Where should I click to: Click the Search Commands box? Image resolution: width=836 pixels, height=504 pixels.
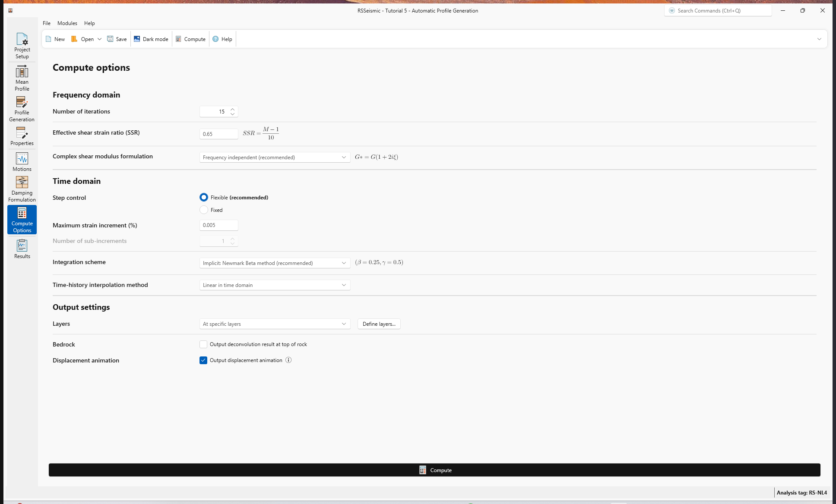coord(718,10)
